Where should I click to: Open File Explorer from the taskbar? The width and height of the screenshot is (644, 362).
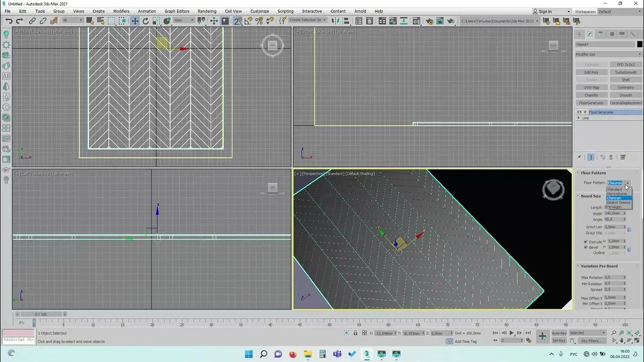(308, 354)
